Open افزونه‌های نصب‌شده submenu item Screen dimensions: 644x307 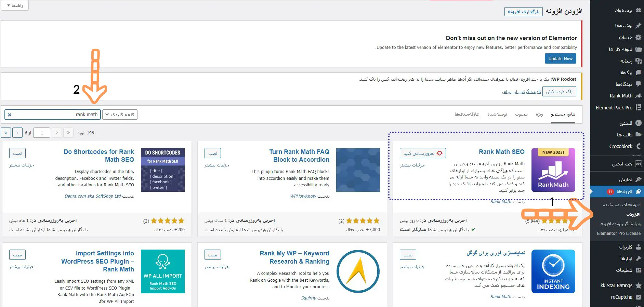coord(621,204)
